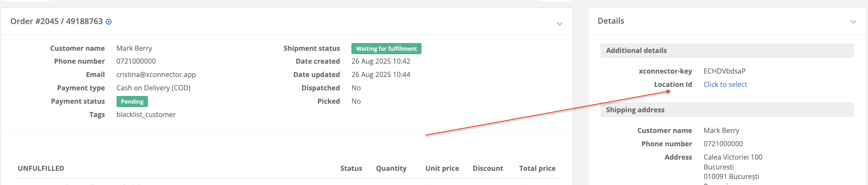Click the Shipping address section header
The image size is (868, 185).
[727, 110]
